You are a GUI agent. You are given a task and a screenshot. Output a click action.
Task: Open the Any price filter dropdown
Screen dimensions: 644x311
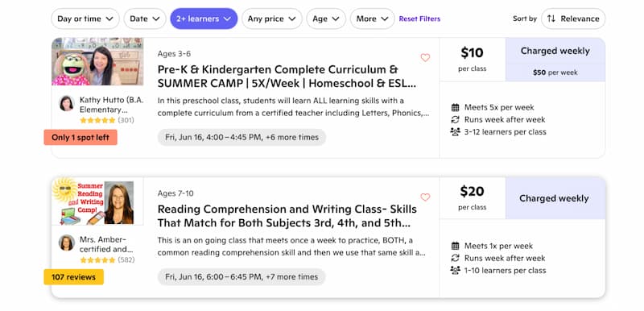coord(271,19)
